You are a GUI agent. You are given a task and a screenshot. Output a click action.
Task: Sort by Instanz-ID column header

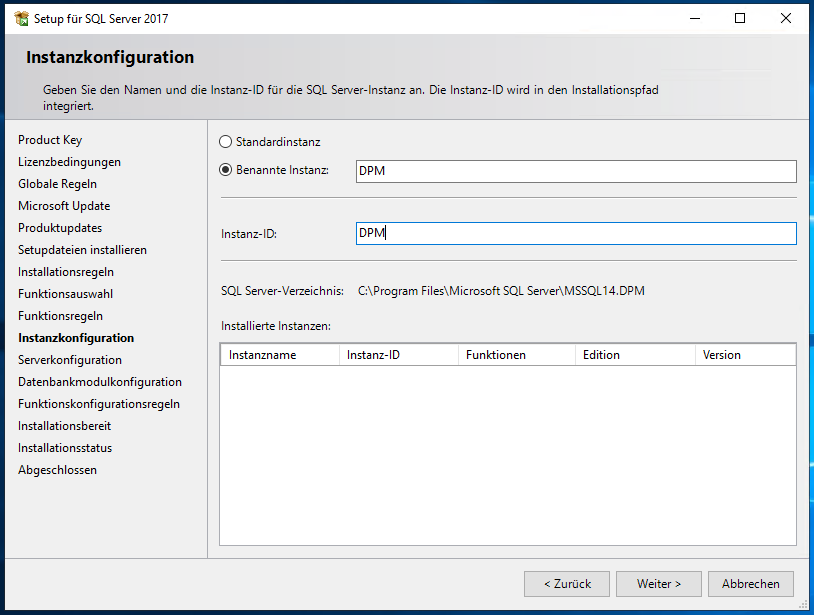point(399,355)
